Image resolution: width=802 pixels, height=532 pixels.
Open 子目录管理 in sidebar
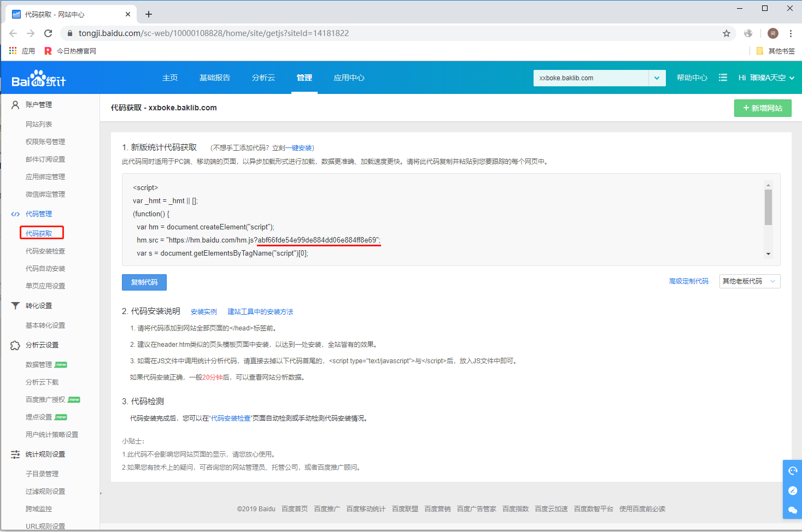[42, 474]
